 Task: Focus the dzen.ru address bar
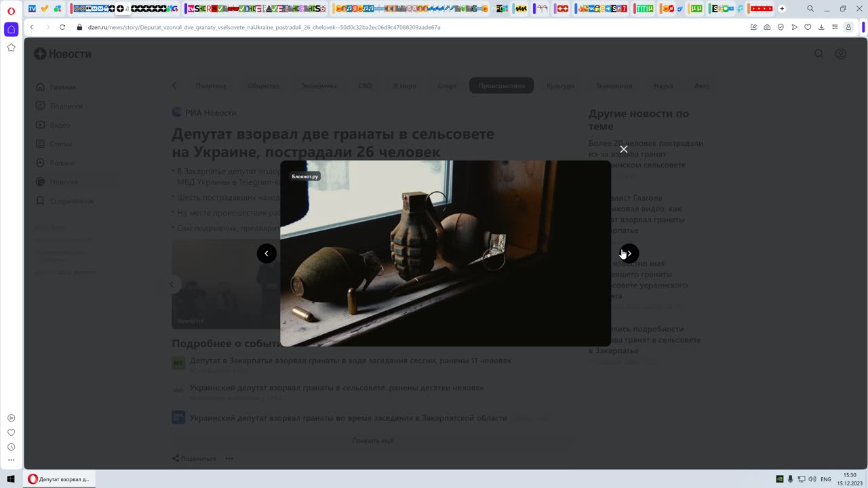[264, 27]
